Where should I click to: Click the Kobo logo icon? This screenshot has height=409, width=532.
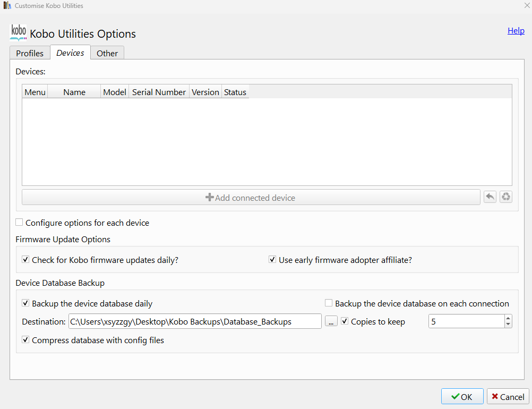pyautogui.click(x=19, y=32)
